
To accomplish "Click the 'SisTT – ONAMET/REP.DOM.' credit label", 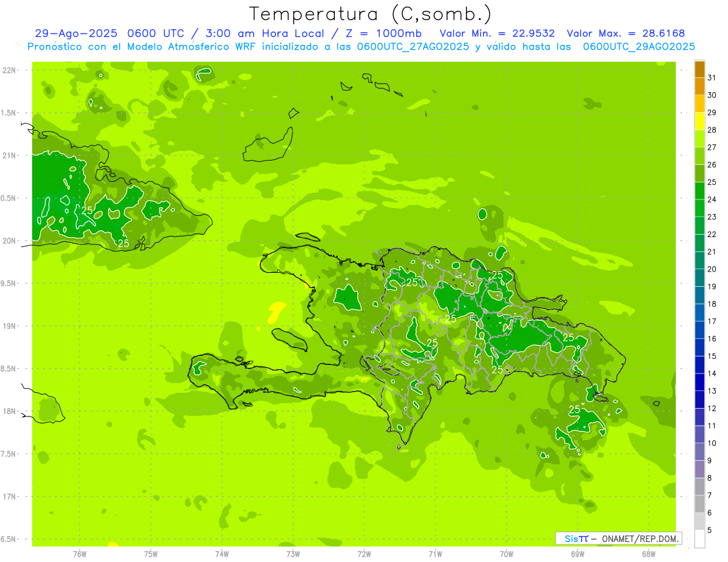I will click(x=618, y=538).
